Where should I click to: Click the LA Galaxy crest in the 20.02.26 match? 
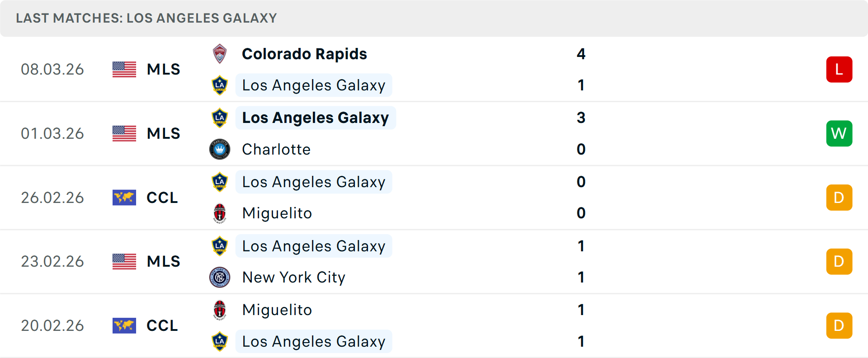click(x=220, y=341)
